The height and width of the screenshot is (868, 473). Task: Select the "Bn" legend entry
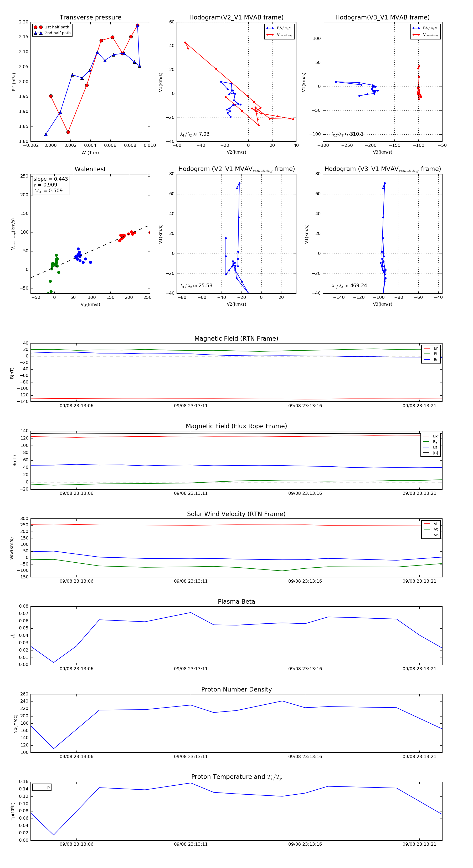(x=431, y=360)
